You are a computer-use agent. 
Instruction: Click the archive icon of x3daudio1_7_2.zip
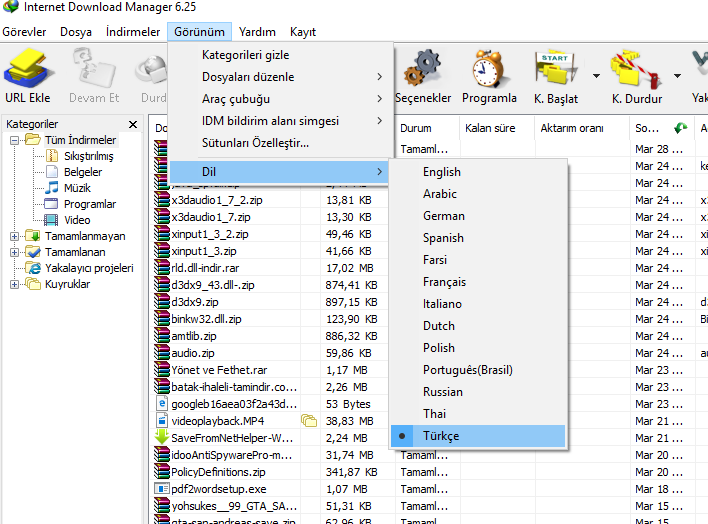click(x=162, y=200)
